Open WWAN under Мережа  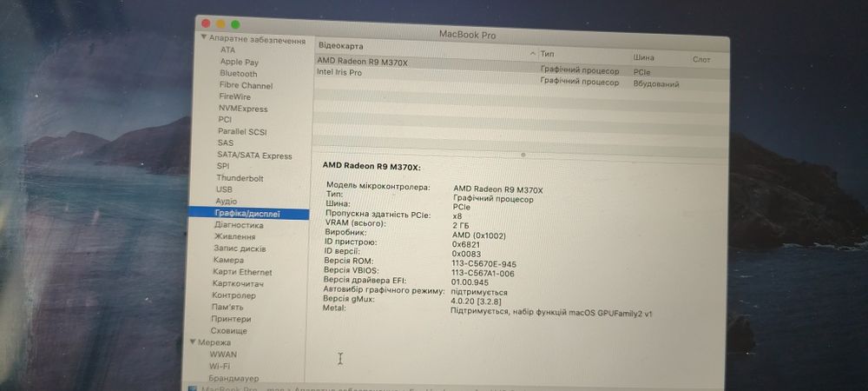[x=223, y=354]
